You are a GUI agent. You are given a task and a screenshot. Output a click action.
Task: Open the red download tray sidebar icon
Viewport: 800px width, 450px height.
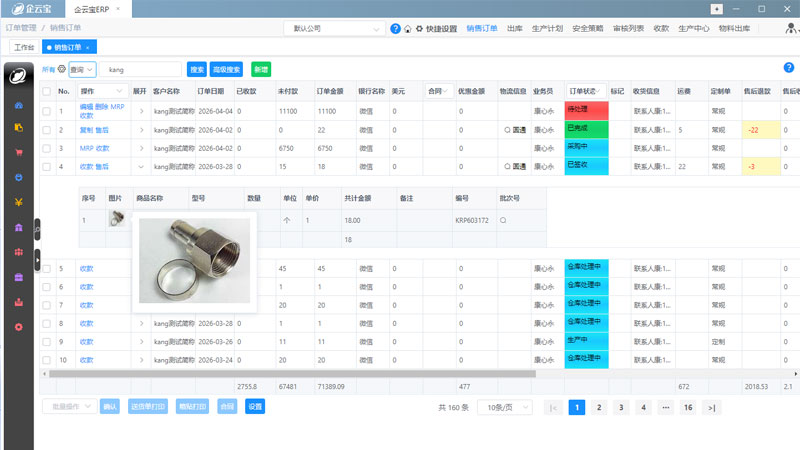coord(19,302)
